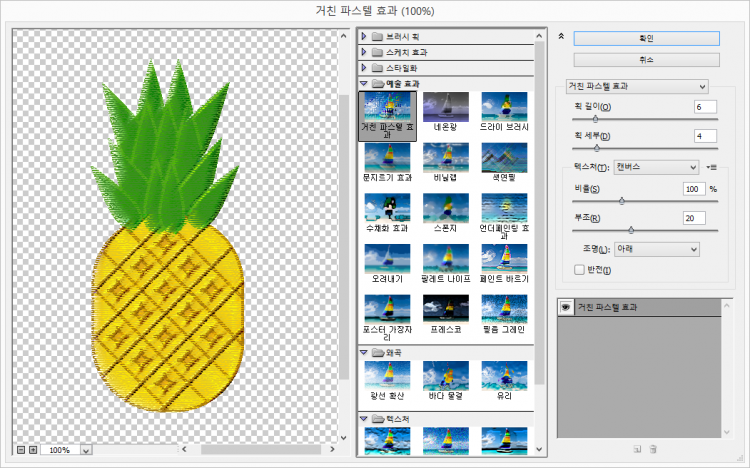Expand the 스케치 효과 filter folder
Viewport: 750px width, 468px height.
pos(365,52)
